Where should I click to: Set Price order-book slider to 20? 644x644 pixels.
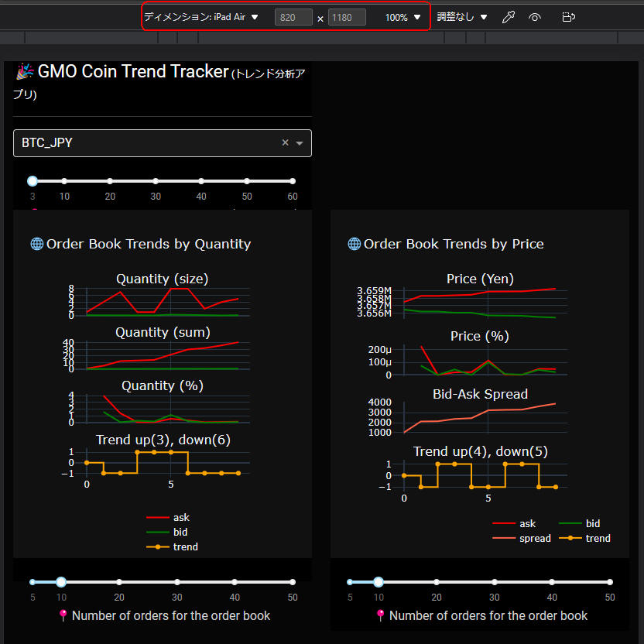click(437, 582)
